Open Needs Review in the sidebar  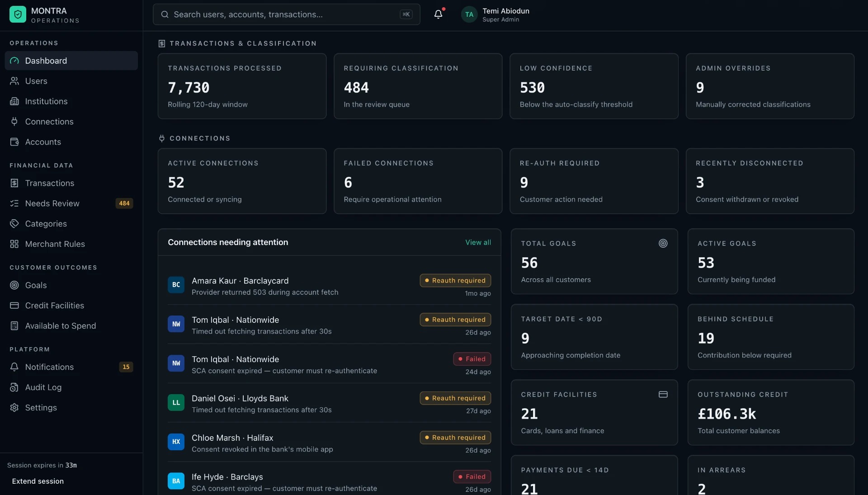click(x=71, y=203)
